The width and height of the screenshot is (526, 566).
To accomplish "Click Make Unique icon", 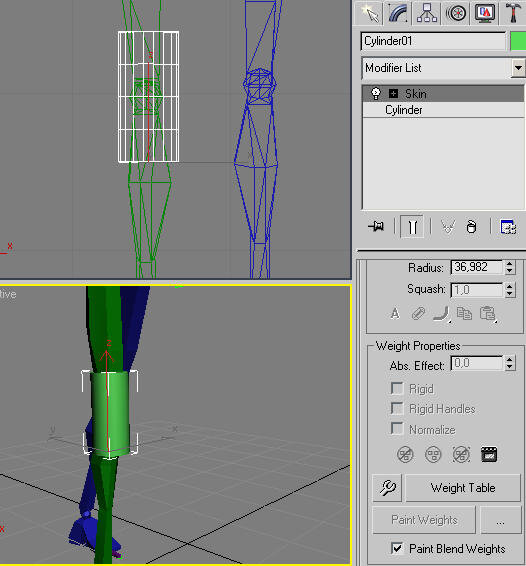I will click(448, 227).
